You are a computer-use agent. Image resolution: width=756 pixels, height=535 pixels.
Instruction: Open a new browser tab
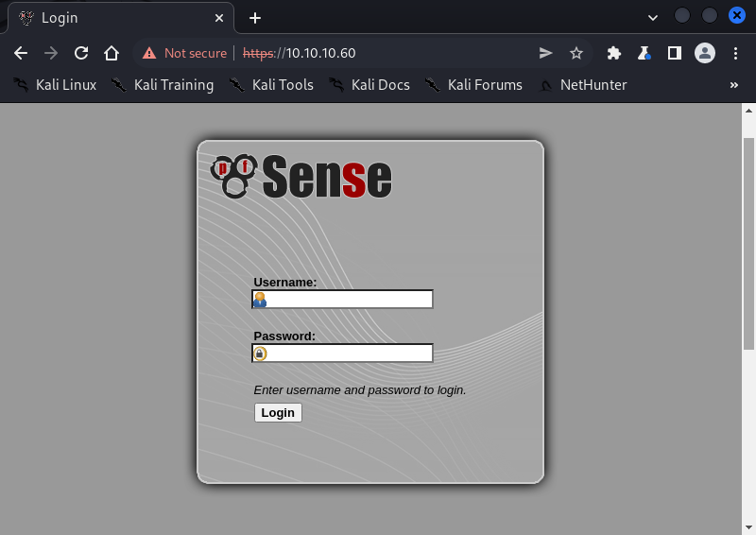255,18
